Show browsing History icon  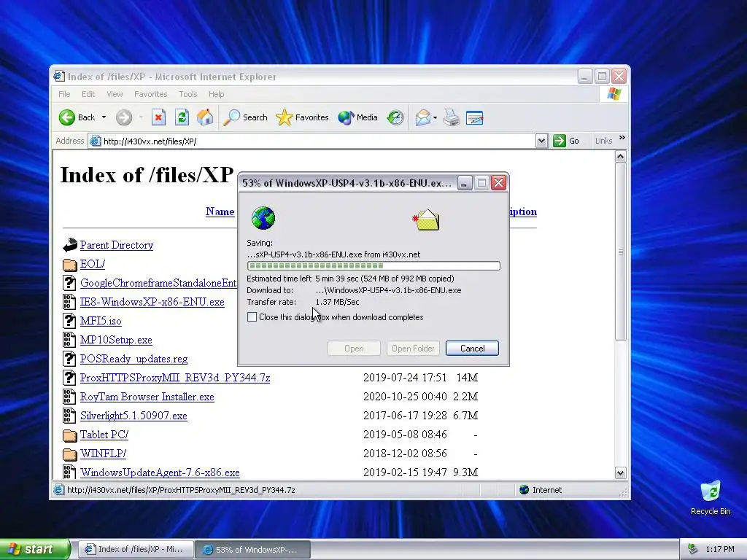point(395,117)
